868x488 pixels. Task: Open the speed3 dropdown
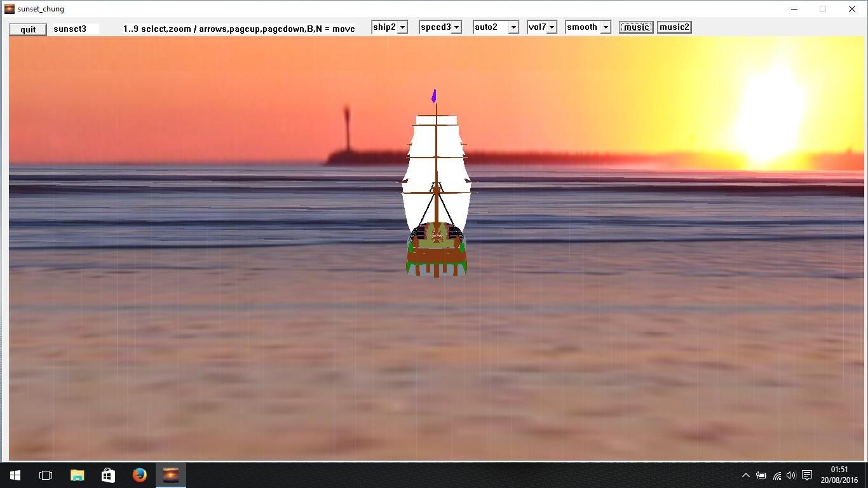click(440, 27)
